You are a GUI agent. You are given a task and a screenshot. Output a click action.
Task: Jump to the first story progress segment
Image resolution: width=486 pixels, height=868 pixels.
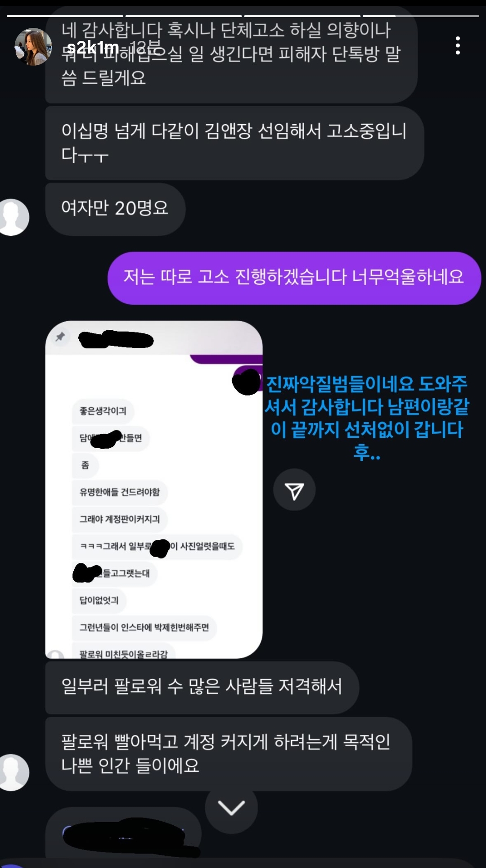(x=65, y=16)
